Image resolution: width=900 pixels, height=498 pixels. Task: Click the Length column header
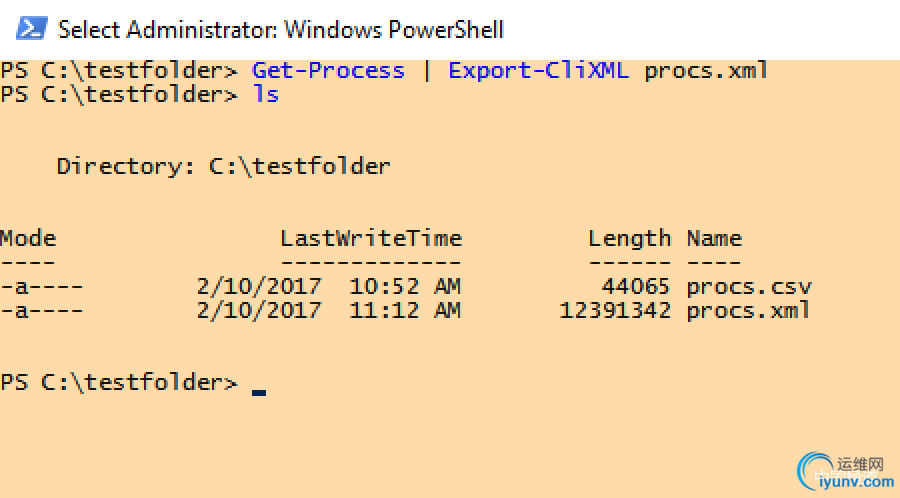(629, 238)
